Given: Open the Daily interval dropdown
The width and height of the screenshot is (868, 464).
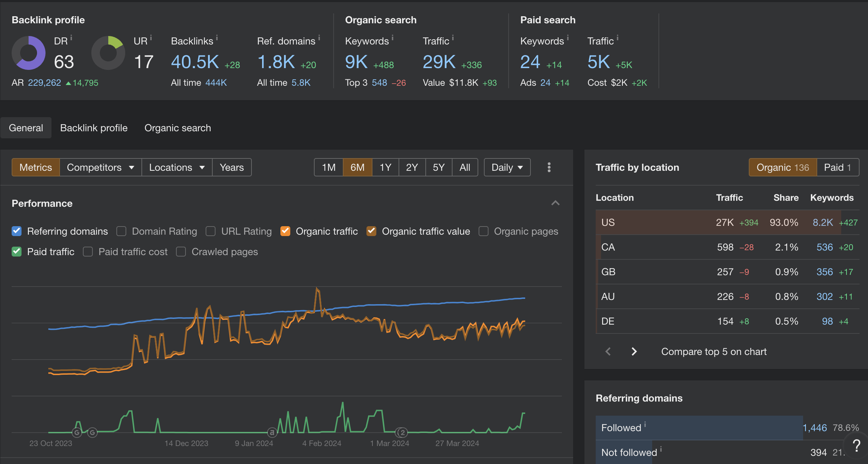Looking at the screenshot, I should (507, 167).
